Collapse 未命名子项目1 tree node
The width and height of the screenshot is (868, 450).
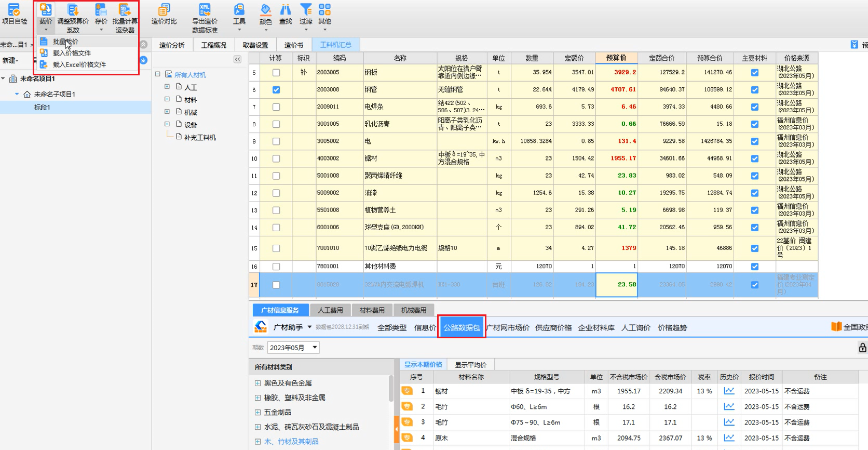coord(17,94)
